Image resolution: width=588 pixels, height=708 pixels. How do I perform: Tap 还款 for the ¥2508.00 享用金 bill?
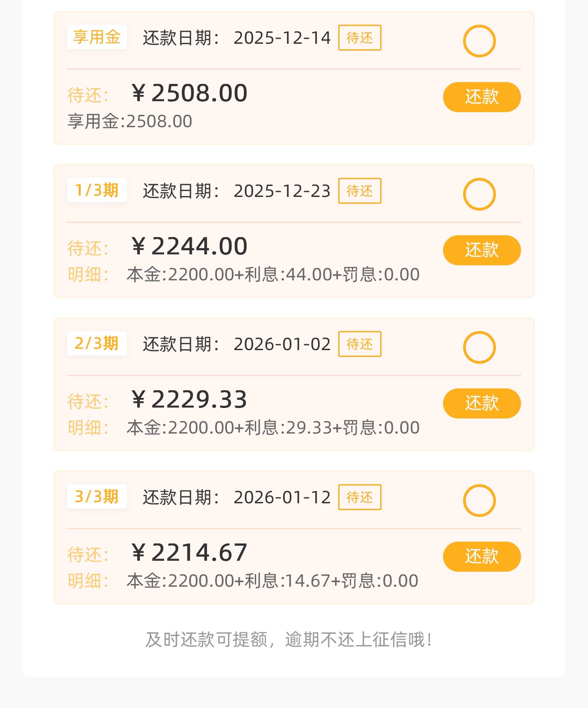[x=482, y=97]
